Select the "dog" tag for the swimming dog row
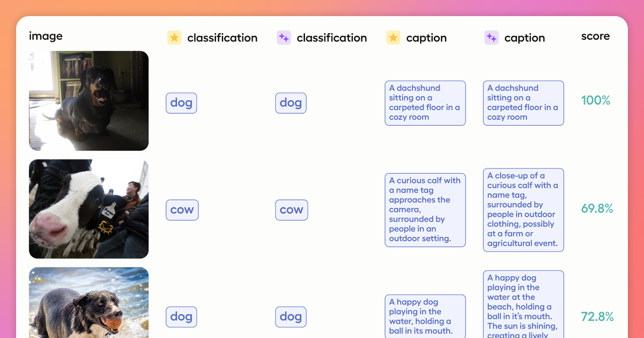Viewport: 644px width, 338px height. pyautogui.click(x=181, y=317)
